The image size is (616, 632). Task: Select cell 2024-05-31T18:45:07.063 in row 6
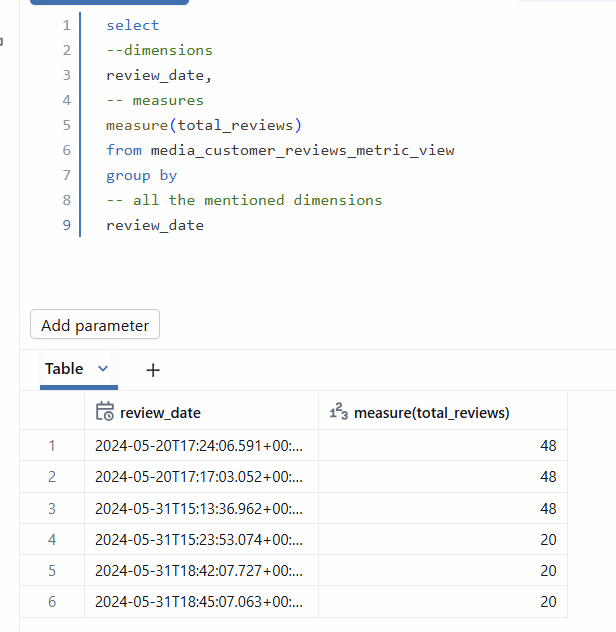point(201,601)
